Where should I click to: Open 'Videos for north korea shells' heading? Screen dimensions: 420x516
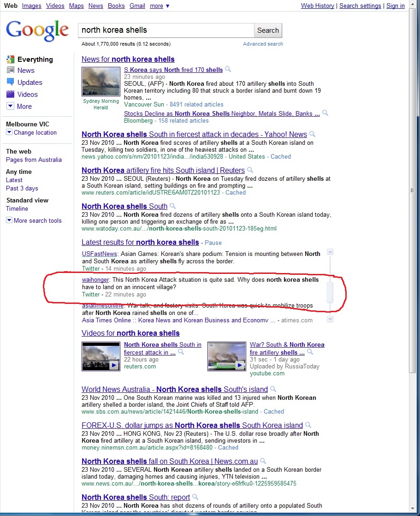(x=130, y=333)
